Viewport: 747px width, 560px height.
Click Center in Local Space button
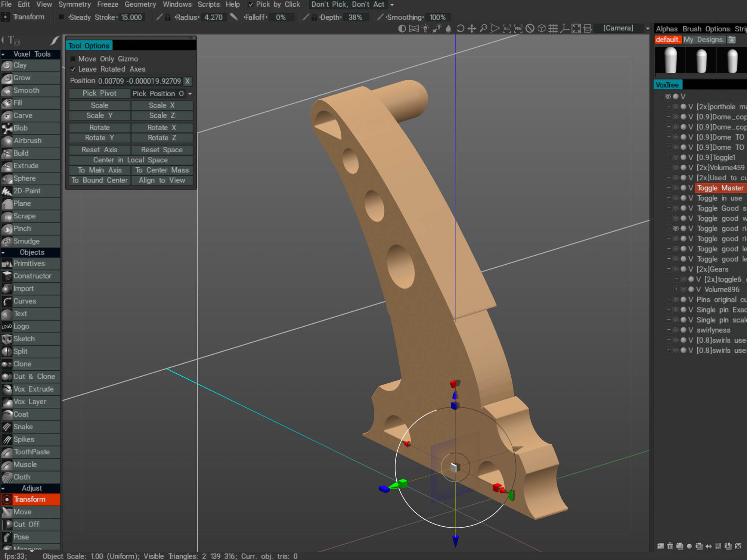tap(131, 160)
